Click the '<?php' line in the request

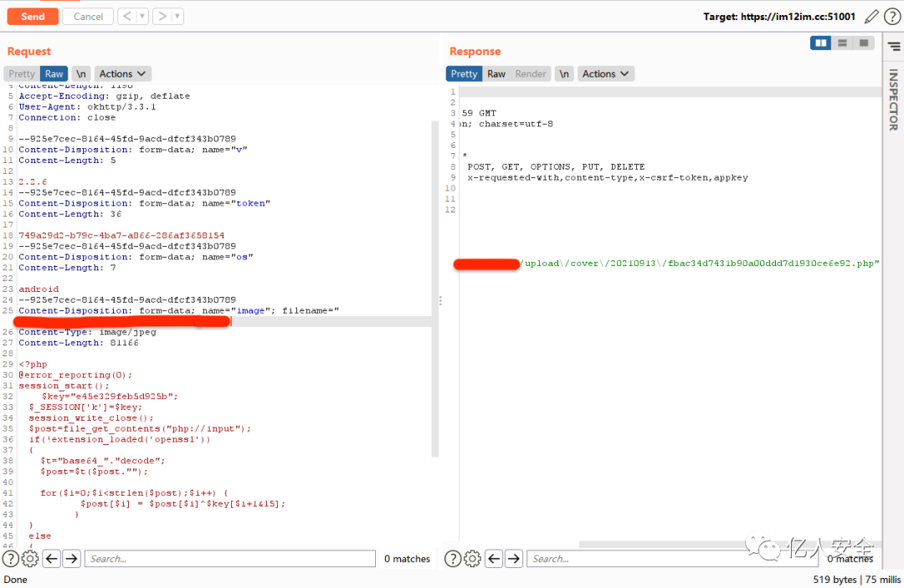click(33, 365)
